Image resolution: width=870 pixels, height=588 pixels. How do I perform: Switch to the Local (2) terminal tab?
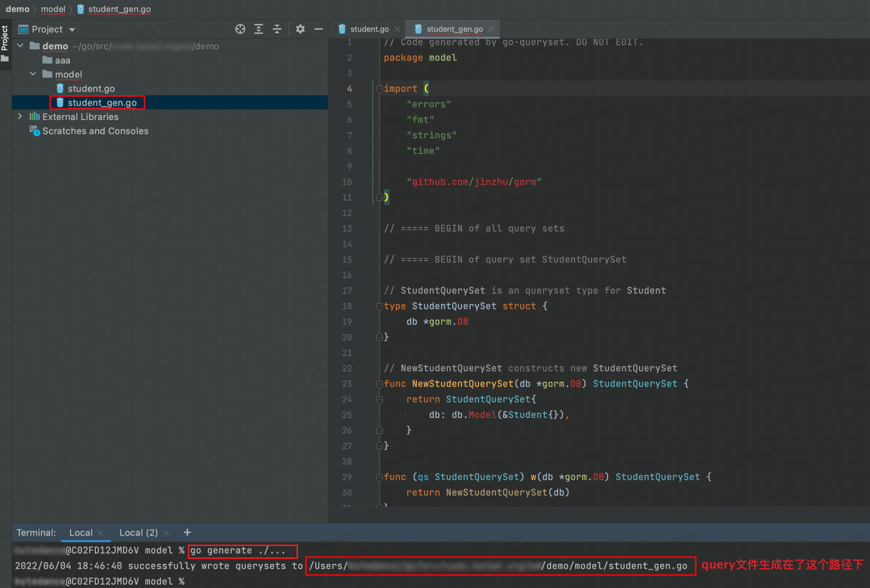138,533
